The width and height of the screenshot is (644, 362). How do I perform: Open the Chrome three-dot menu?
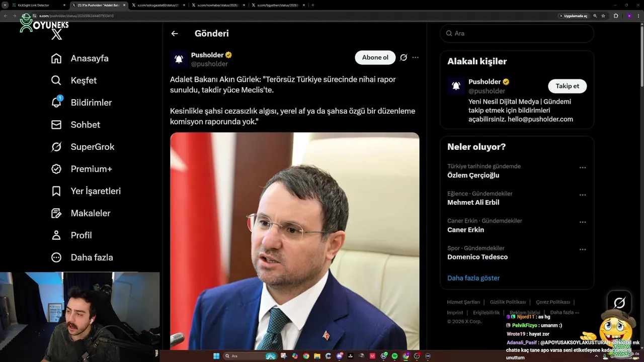pos(638,16)
